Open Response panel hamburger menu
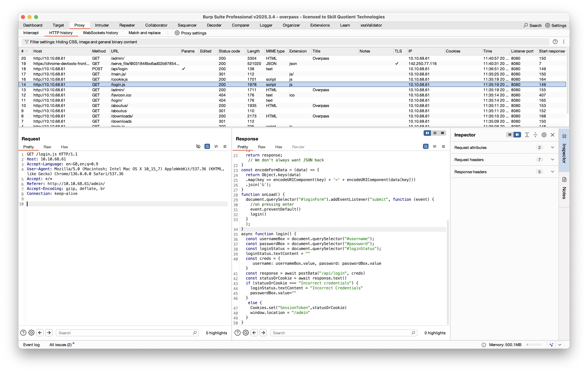Image resolution: width=588 pixels, height=373 pixels. [x=443, y=146]
